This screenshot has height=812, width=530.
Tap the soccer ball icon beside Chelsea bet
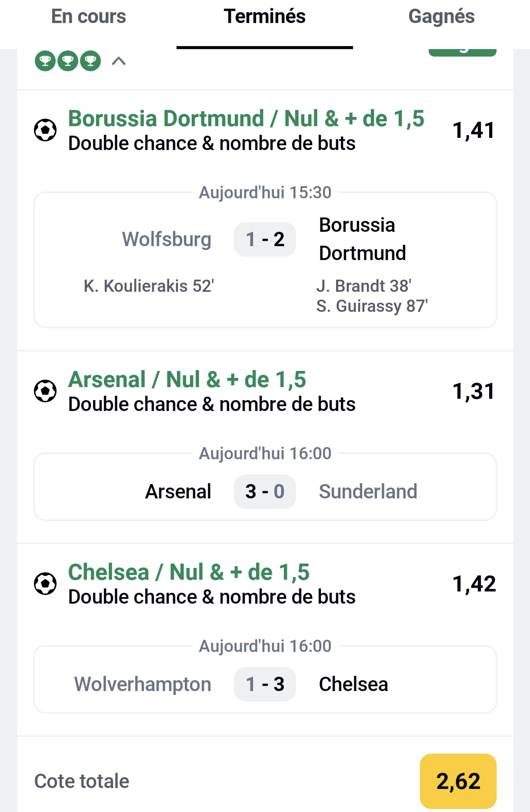(x=45, y=584)
